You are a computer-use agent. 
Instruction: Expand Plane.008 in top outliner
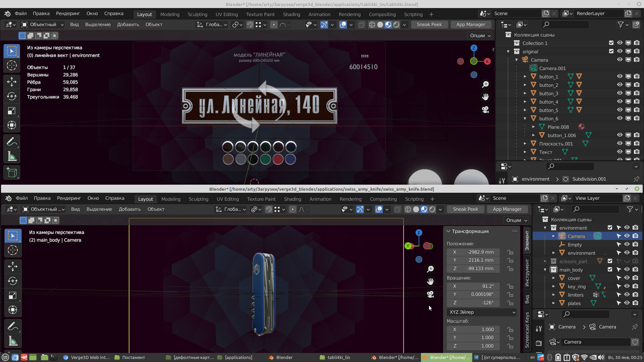534,127
